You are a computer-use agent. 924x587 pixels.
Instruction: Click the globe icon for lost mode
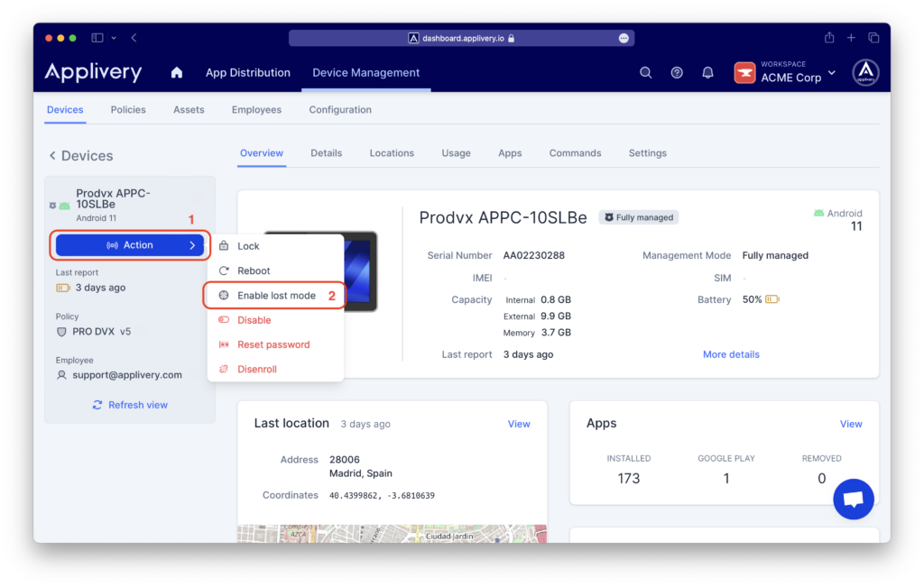coord(224,295)
